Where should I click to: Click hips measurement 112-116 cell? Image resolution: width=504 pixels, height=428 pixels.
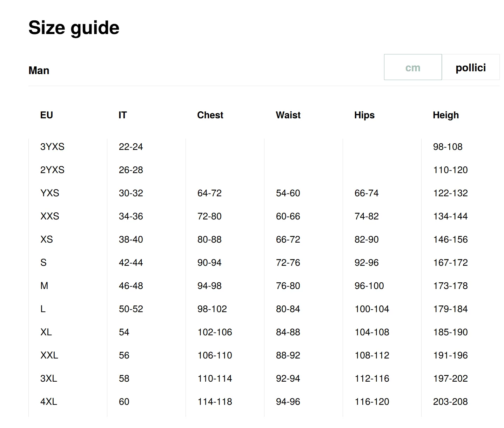tap(372, 378)
